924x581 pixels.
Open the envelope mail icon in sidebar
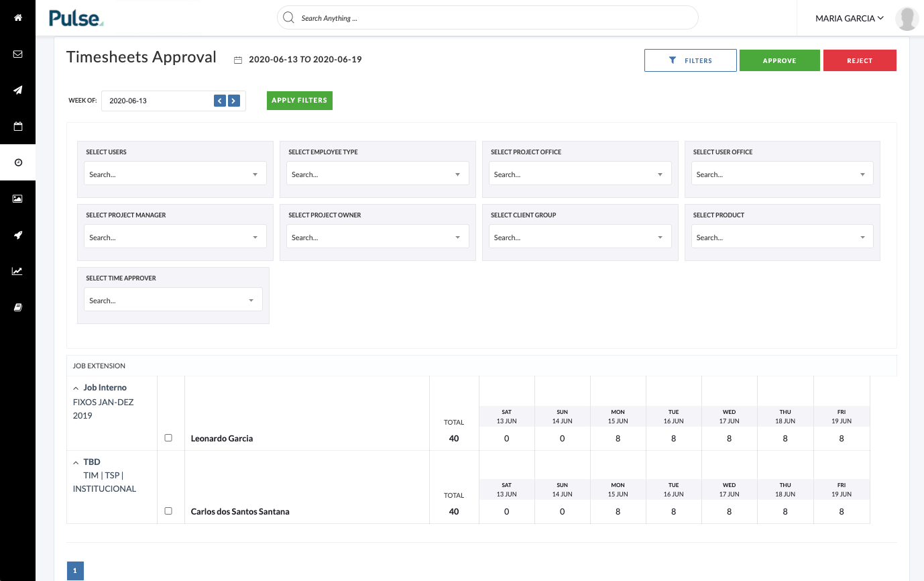[x=17, y=54]
